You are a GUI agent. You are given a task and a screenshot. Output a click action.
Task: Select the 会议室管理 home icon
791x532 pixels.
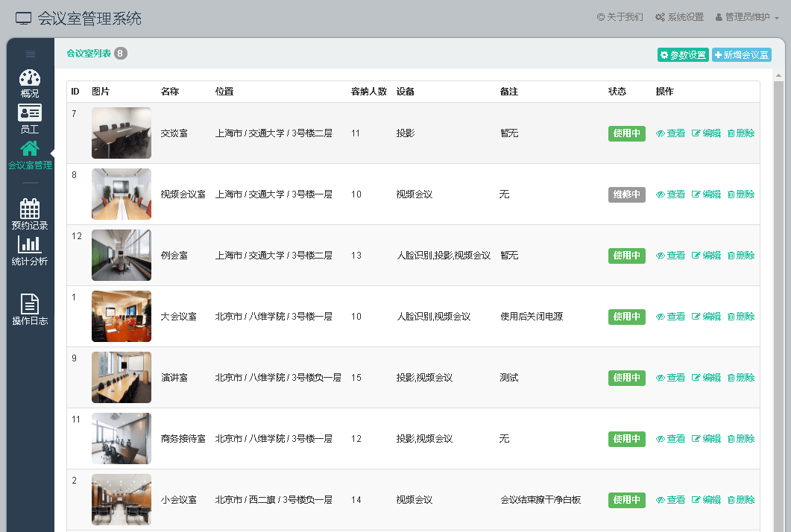pyautogui.click(x=30, y=149)
